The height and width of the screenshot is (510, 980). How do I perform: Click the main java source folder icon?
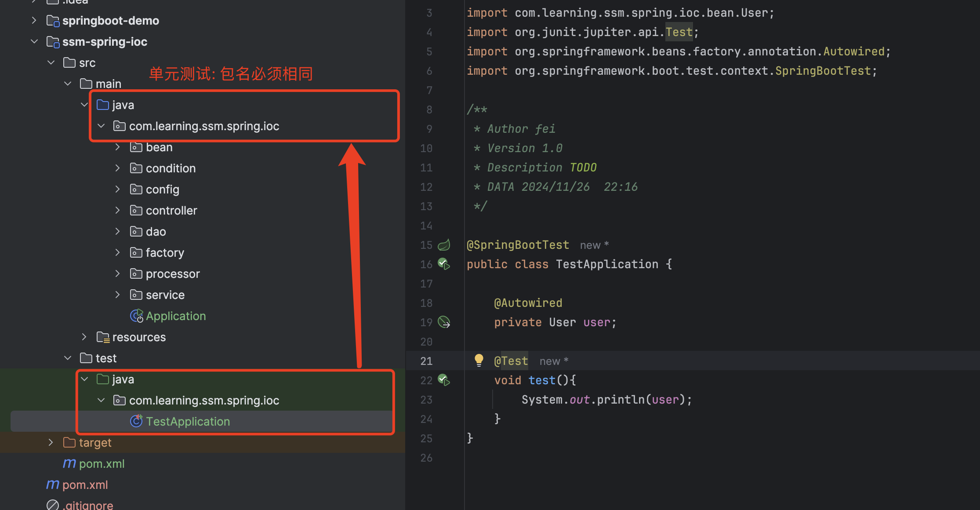pos(103,105)
